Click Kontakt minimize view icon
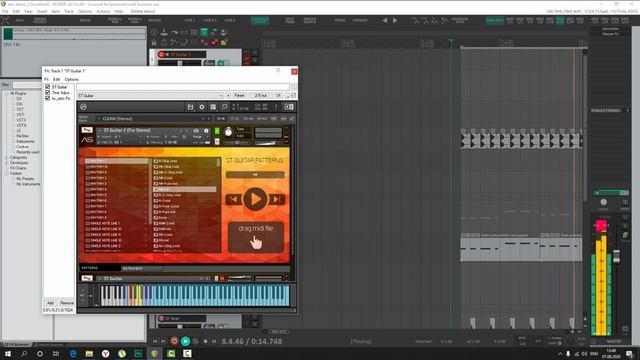The width and height of the screenshot is (640, 360). point(224,107)
